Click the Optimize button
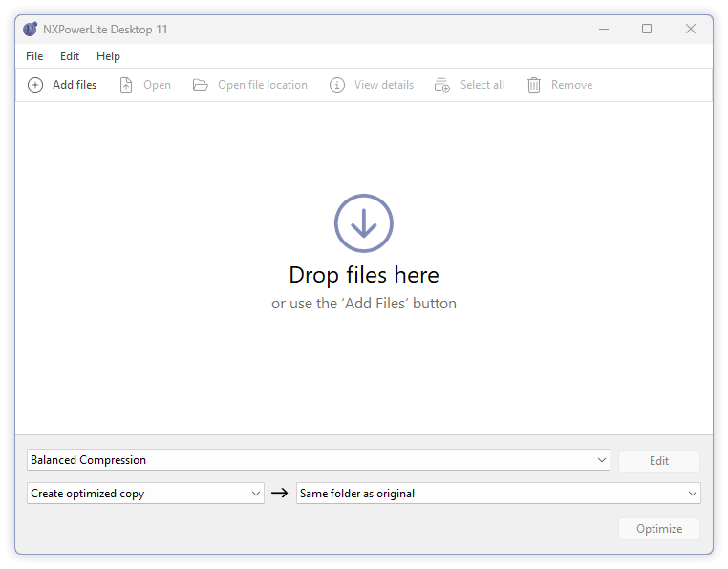Screen dimensions: 728x569 (x=659, y=529)
